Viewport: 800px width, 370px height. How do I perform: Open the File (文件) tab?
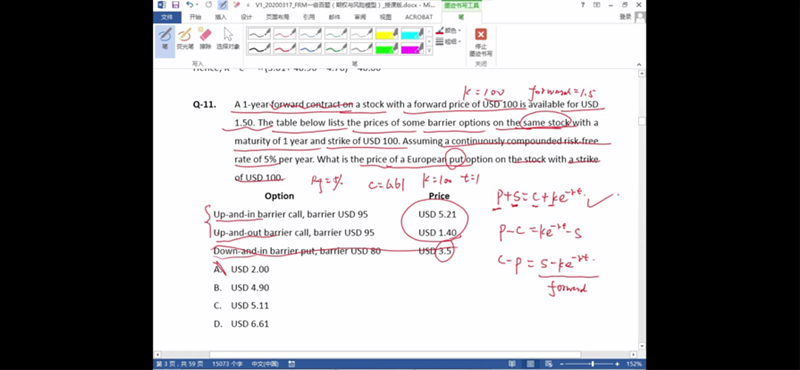[167, 17]
